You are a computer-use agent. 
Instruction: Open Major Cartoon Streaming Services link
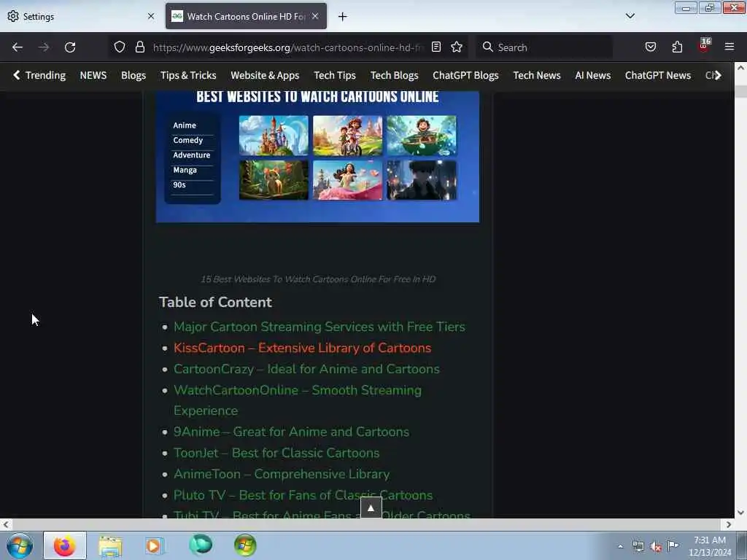pos(320,327)
